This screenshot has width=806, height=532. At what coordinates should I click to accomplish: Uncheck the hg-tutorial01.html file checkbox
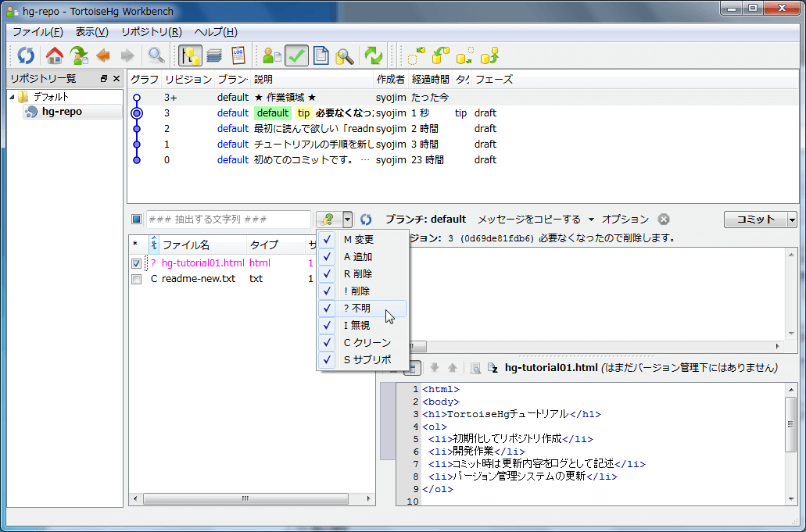tap(137, 263)
